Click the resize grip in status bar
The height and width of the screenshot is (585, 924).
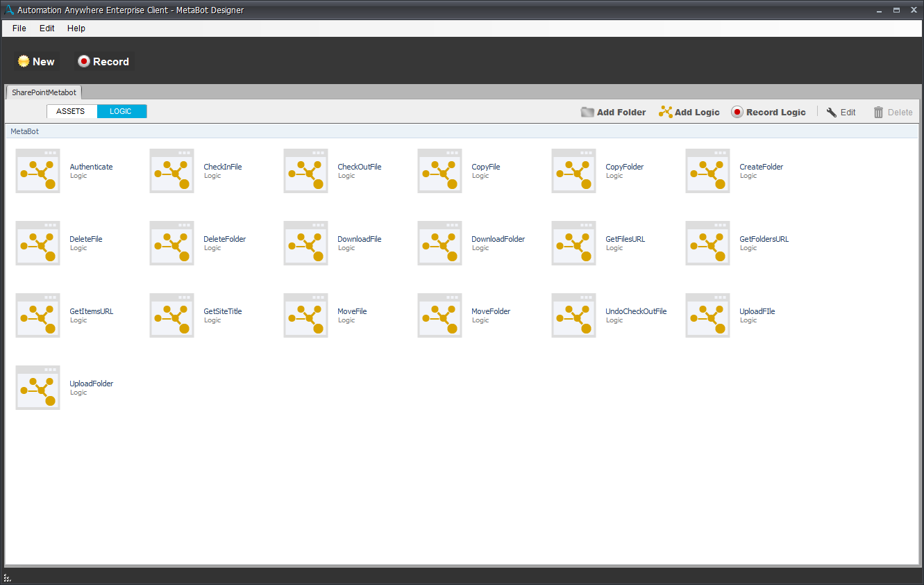pos(8,577)
